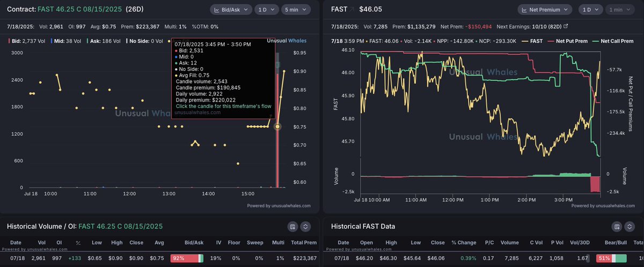
Task: Sort by Floor column header
Action: click(x=233, y=243)
